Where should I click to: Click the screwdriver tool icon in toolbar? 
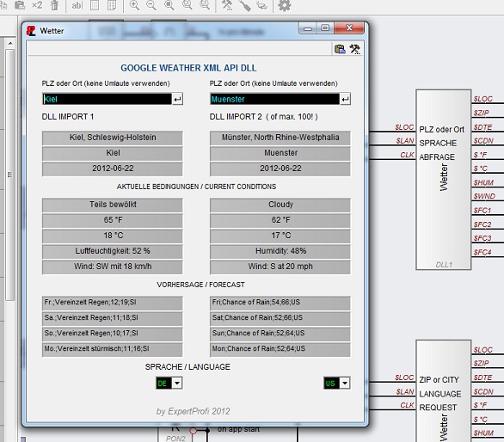(x=245, y=6)
